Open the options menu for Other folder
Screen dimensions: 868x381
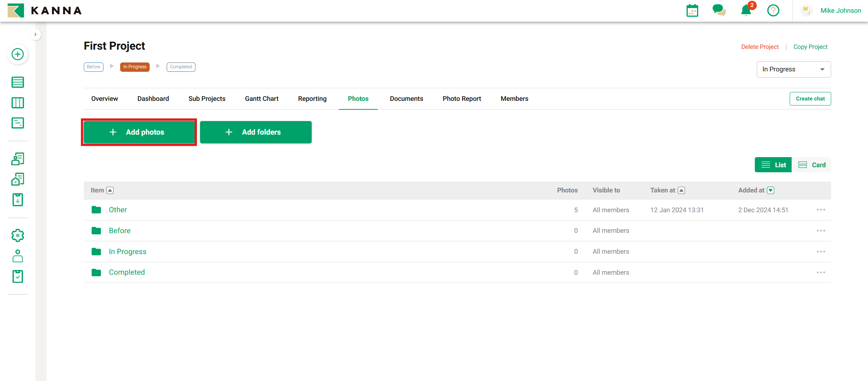pyautogui.click(x=821, y=210)
